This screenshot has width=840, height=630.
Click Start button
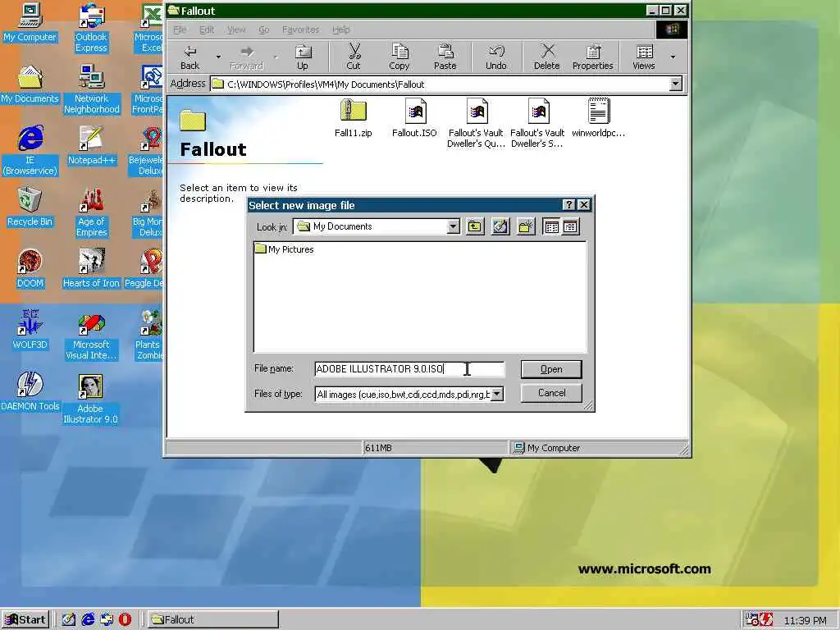25,620
